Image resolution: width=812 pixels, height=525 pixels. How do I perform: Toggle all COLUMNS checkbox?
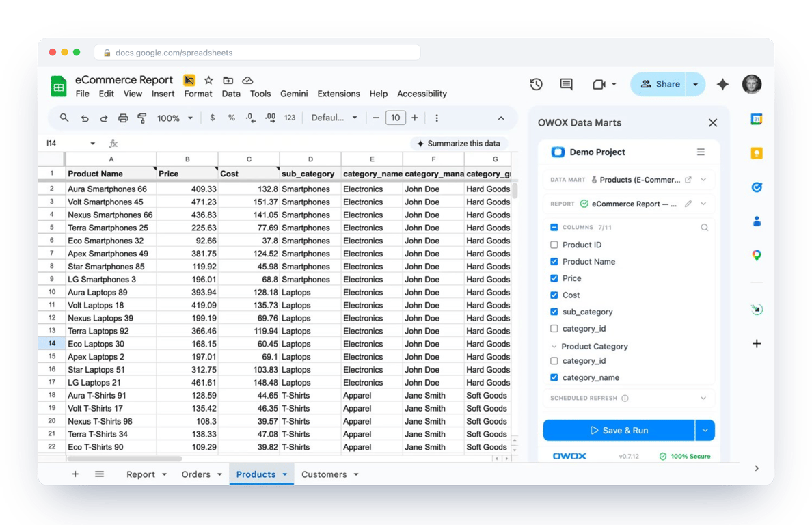coord(554,227)
